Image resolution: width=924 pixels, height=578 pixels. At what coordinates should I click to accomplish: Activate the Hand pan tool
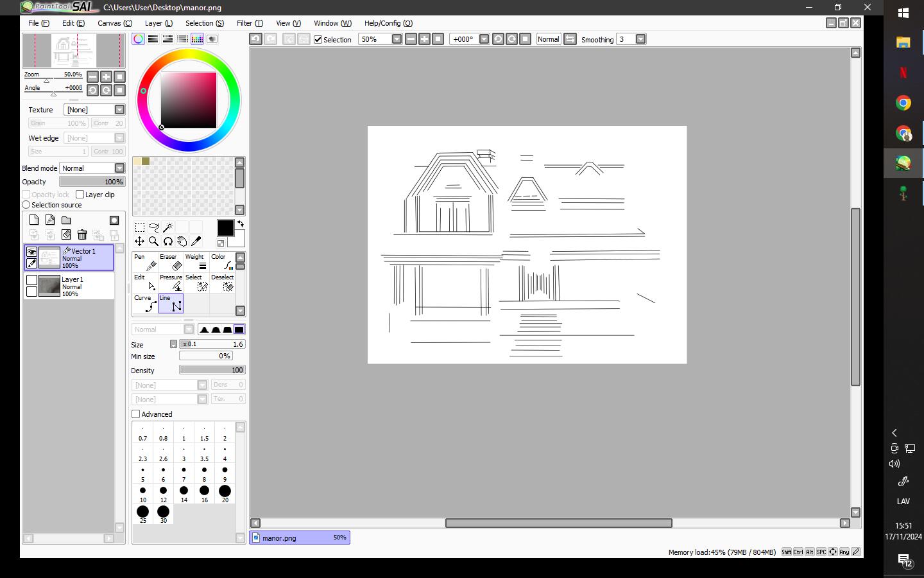point(182,241)
